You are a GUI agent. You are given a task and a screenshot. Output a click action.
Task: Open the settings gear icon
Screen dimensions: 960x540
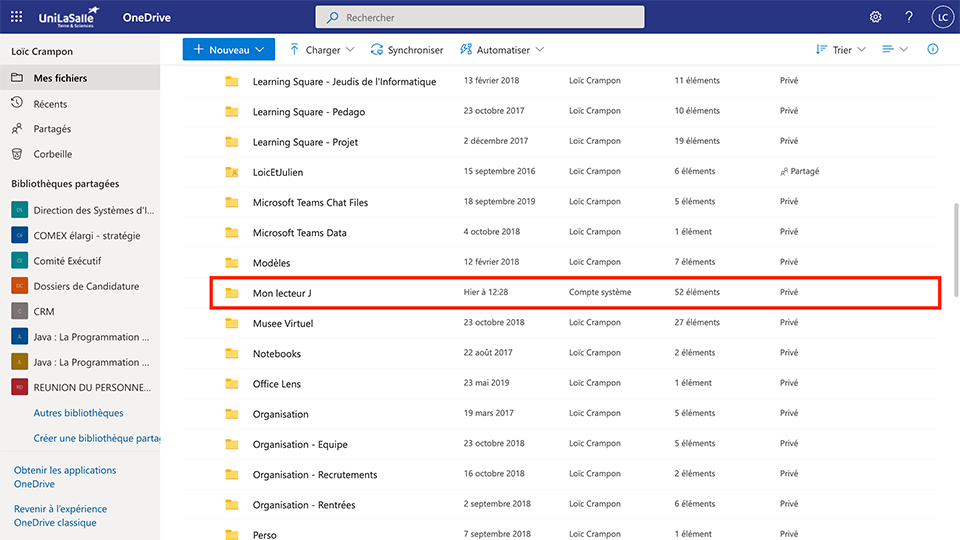click(x=876, y=17)
